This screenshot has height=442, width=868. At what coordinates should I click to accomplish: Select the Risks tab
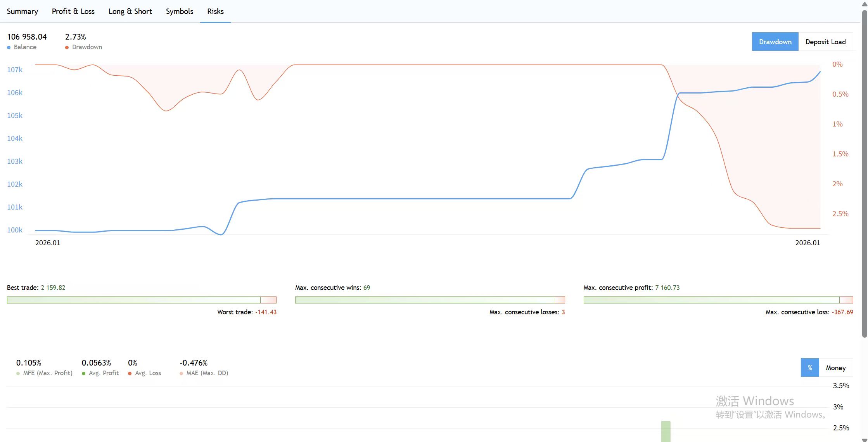click(x=215, y=11)
